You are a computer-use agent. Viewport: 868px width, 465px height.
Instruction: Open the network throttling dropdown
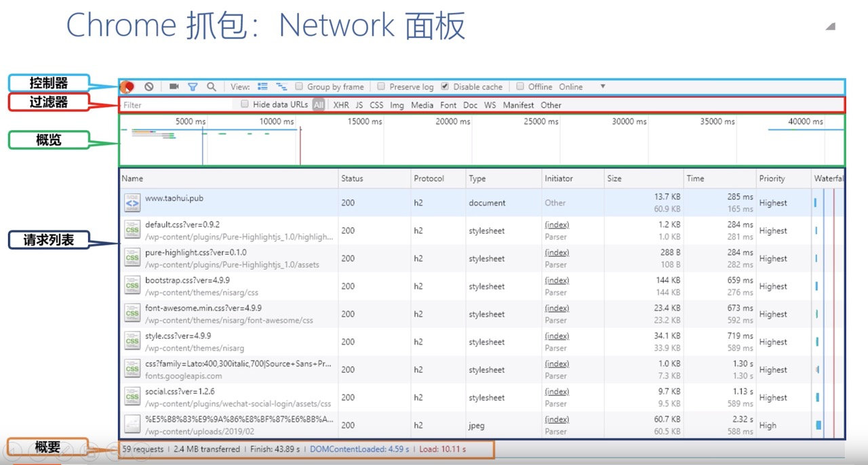tap(602, 86)
